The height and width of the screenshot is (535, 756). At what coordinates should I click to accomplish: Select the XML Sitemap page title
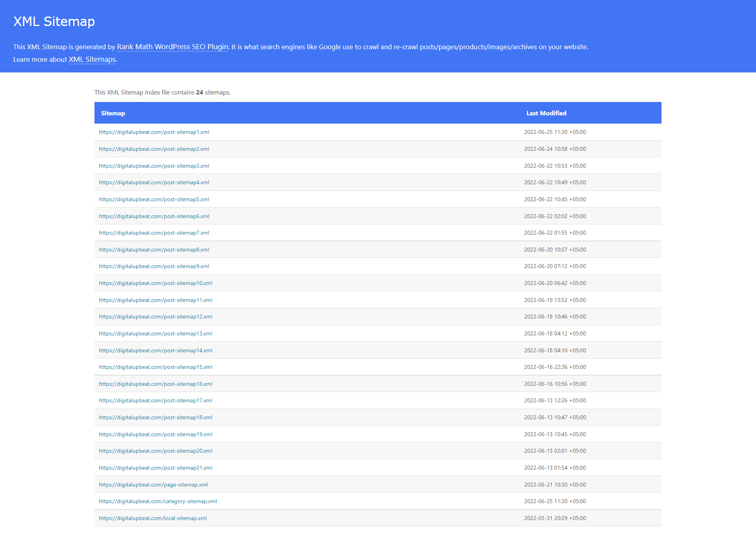54,21
